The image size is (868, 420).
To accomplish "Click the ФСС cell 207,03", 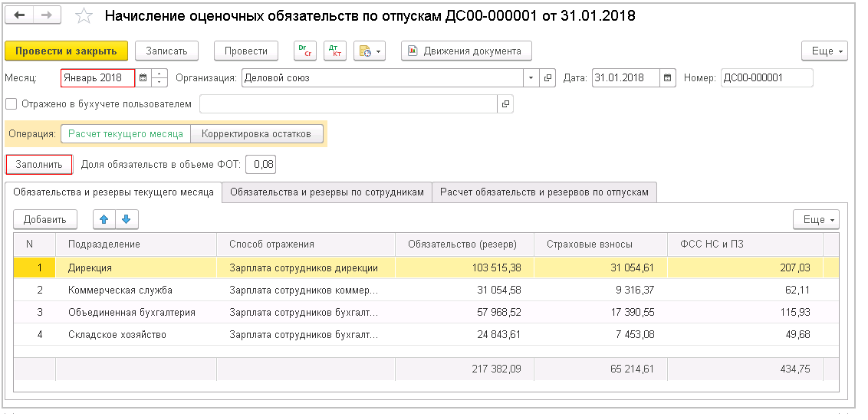I will (x=745, y=267).
